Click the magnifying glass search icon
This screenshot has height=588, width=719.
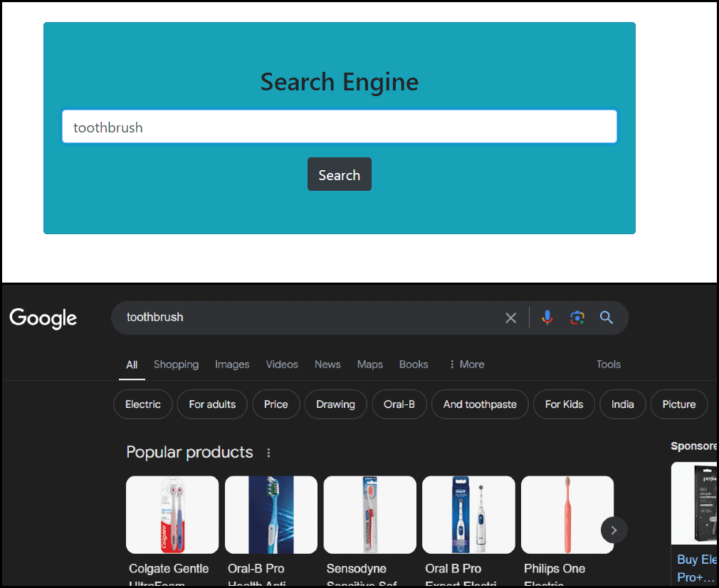point(607,317)
